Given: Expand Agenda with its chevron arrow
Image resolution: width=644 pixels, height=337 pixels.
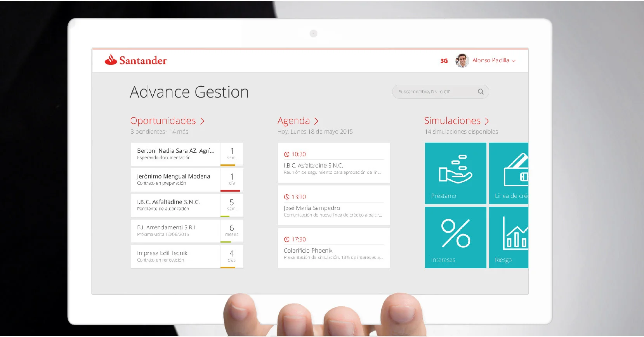Looking at the screenshot, I should [x=316, y=121].
